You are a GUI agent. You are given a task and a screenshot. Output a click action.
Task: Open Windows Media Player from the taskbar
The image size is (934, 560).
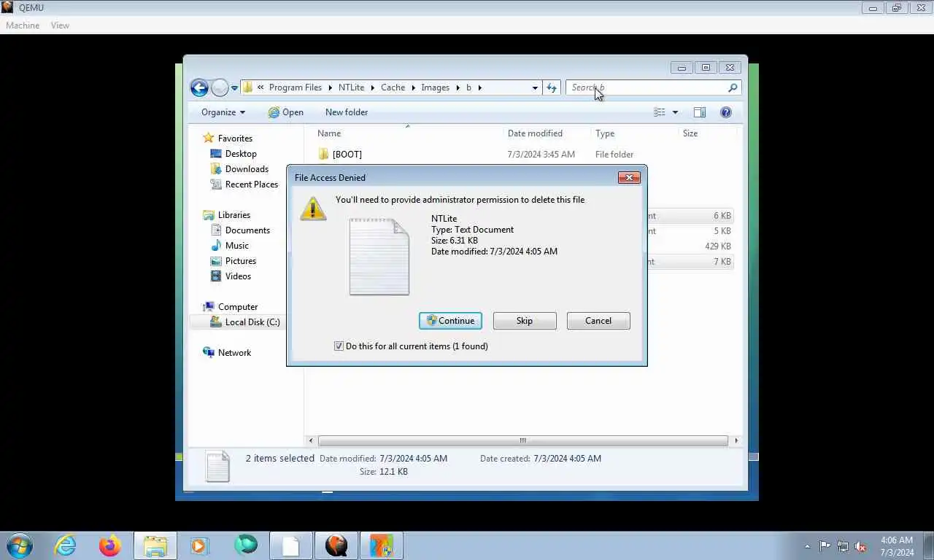pyautogui.click(x=200, y=545)
